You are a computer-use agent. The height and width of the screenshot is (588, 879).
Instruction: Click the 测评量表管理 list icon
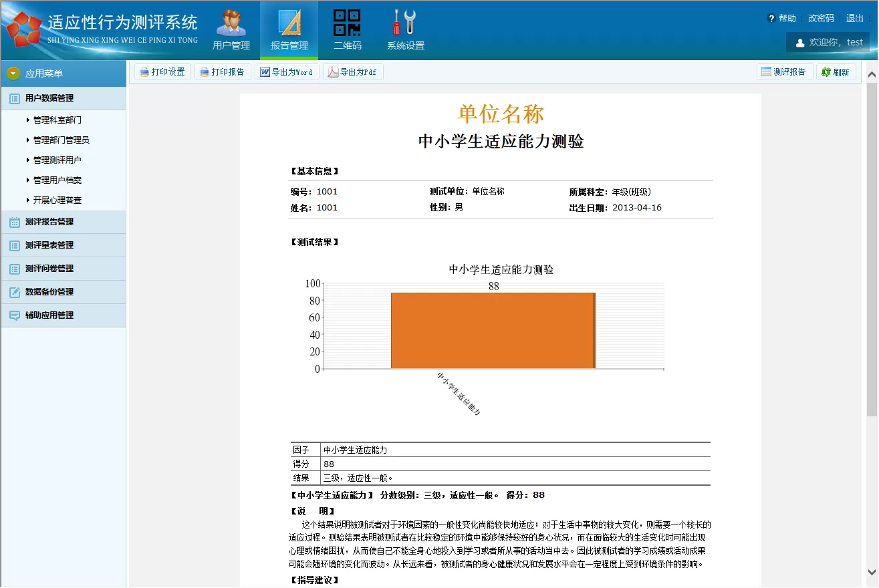click(x=15, y=245)
